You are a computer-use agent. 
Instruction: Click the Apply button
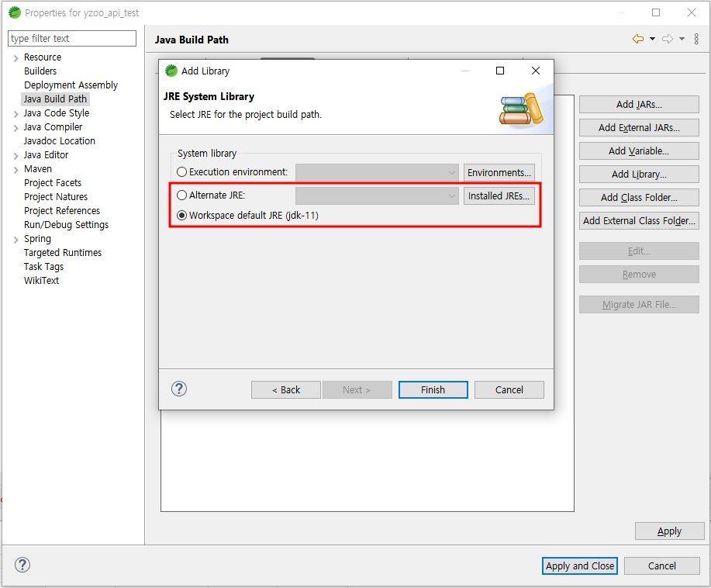(669, 531)
